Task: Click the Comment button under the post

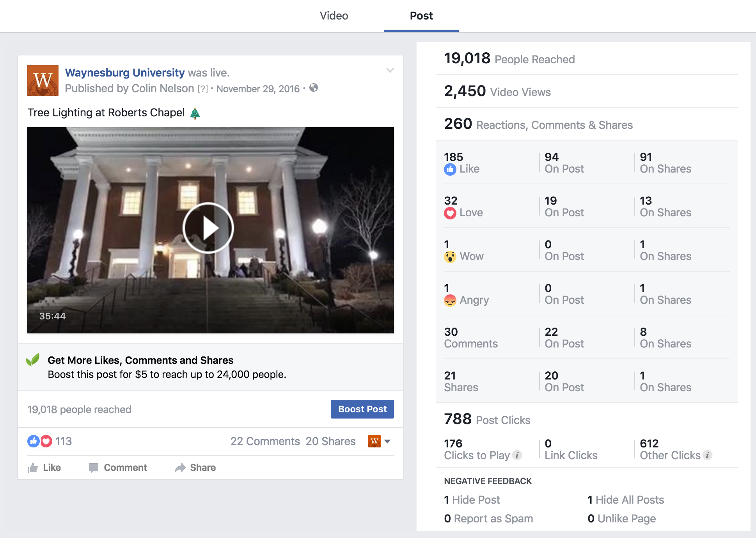Action: pos(118,467)
